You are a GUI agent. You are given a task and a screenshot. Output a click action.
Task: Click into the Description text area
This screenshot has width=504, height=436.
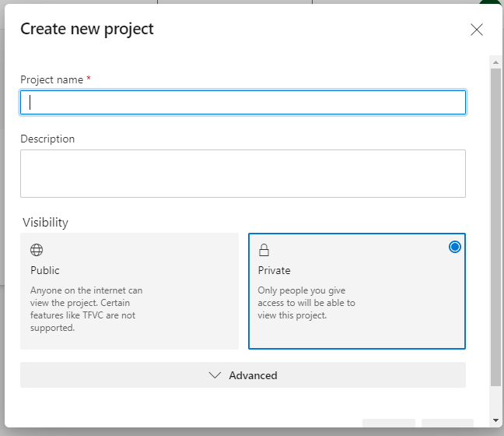click(x=243, y=174)
